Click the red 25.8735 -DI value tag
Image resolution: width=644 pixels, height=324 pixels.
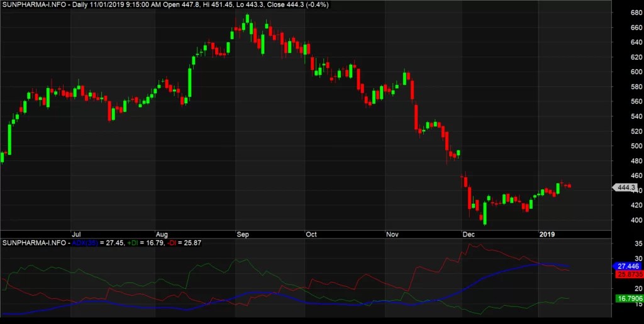point(629,274)
